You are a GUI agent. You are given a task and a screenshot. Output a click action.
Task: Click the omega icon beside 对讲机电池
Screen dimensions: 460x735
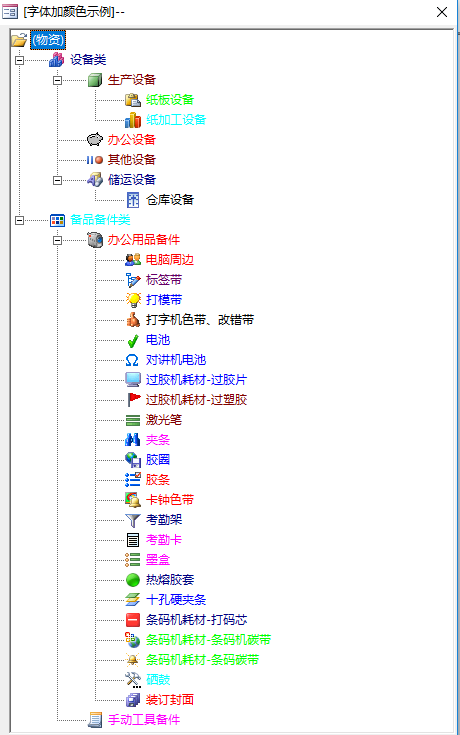coord(132,360)
